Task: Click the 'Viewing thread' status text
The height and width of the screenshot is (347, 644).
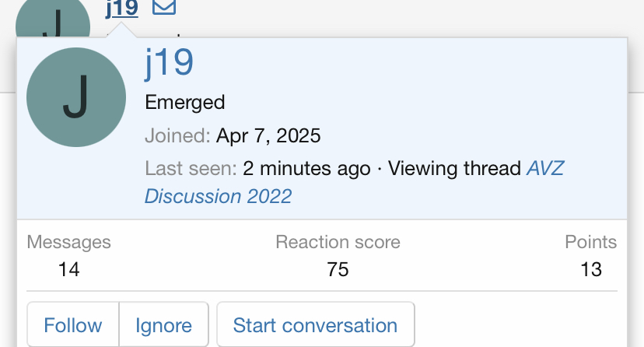Action: point(454,168)
